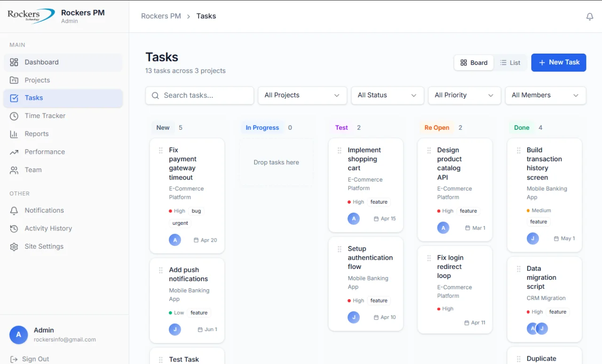Open the All Projects filter dropdown
This screenshot has height=364, width=602.
302,95
